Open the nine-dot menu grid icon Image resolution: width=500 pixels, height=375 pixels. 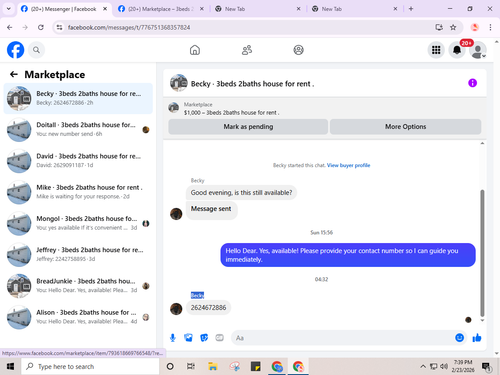(436, 50)
